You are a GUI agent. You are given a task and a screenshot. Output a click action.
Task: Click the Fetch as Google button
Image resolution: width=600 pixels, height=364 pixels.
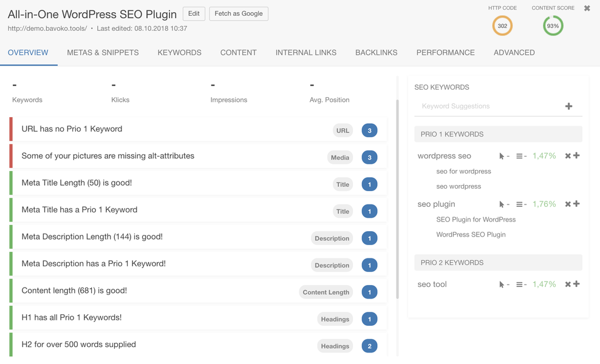(239, 14)
